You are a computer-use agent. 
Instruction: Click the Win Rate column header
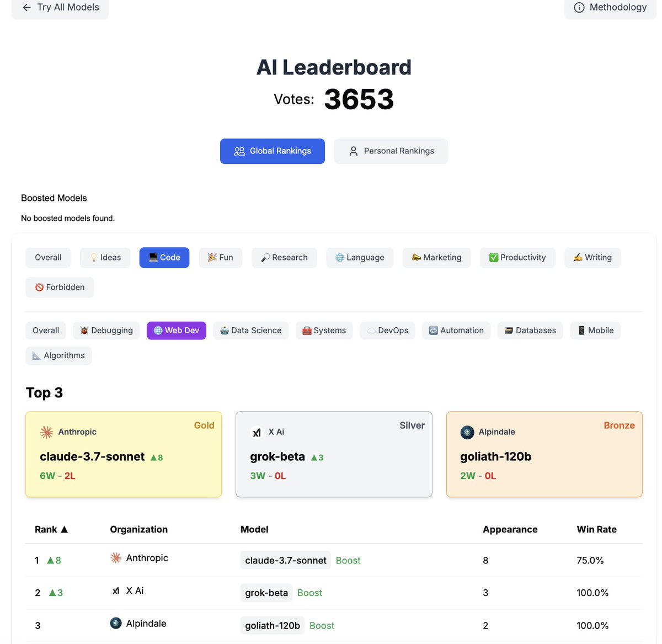point(597,529)
